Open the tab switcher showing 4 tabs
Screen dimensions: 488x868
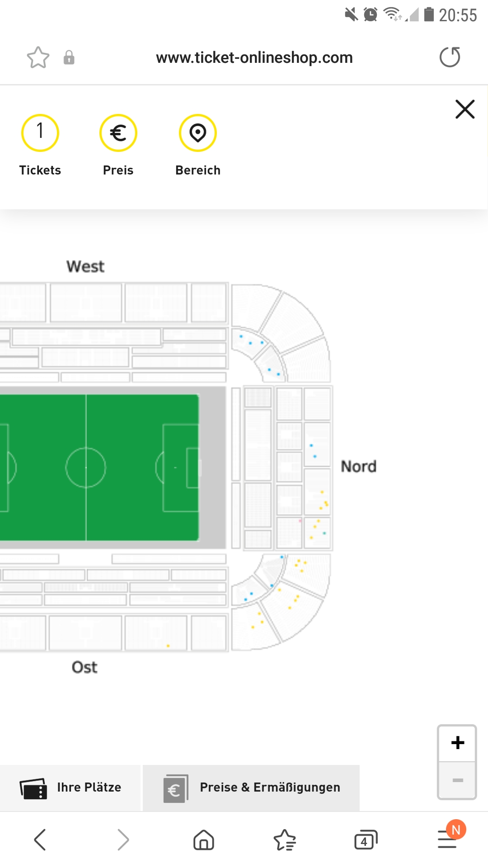[x=366, y=840]
